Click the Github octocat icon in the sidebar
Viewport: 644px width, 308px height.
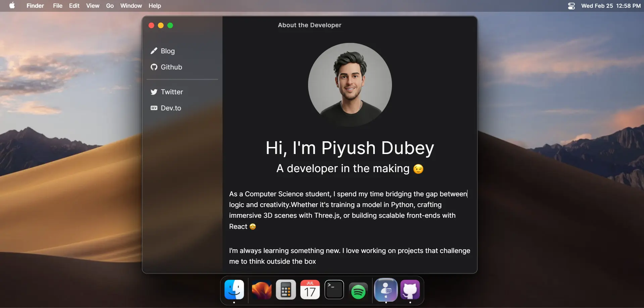point(154,67)
